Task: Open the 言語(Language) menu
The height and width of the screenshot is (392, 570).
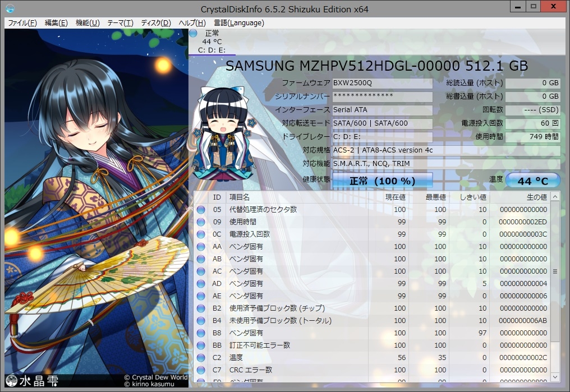Action: pyautogui.click(x=239, y=23)
